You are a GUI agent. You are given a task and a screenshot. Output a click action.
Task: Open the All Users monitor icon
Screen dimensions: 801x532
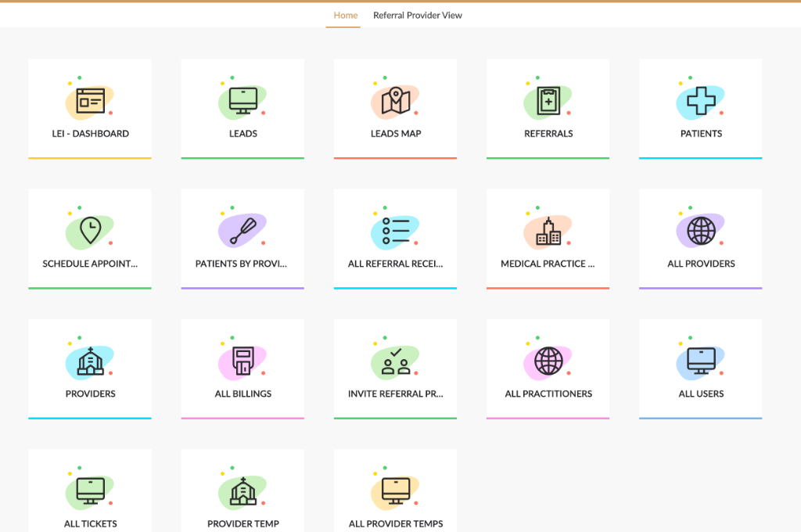coord(701,361)
